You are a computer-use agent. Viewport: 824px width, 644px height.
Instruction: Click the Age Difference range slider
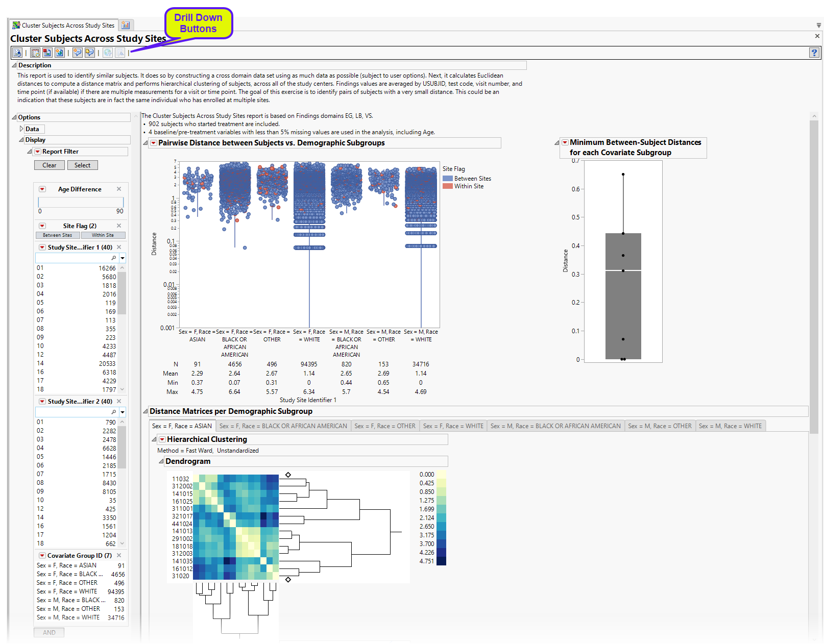(81, 202)
